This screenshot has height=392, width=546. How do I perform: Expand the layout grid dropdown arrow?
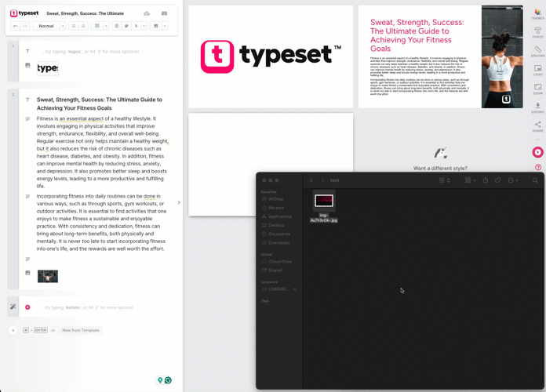(x=106, y=26)
